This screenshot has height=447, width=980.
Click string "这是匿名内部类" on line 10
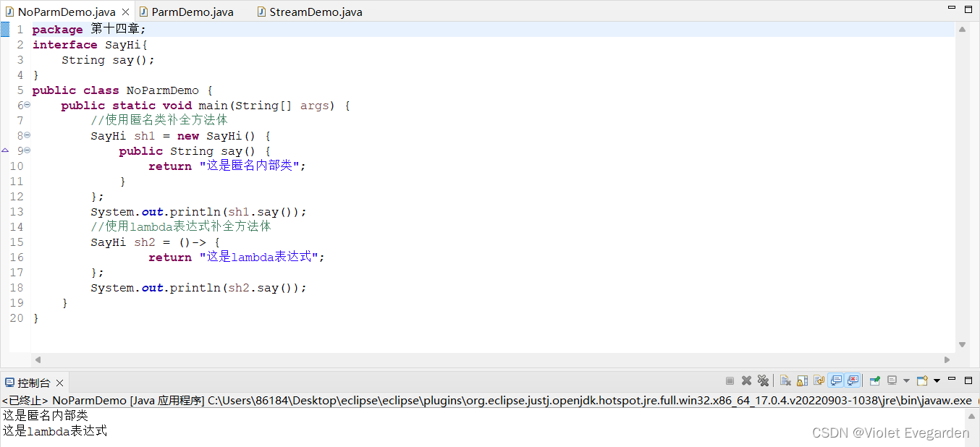point(249,166)
